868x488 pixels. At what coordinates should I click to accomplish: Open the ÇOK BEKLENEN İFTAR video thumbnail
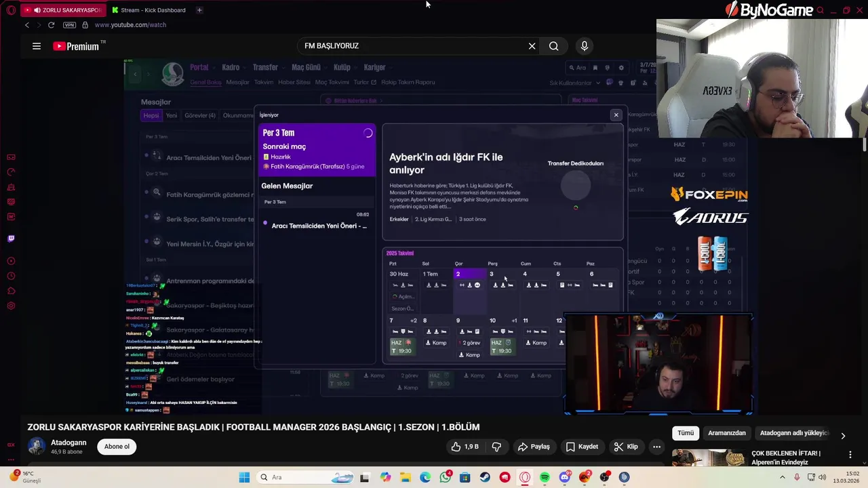pos(709,457)
